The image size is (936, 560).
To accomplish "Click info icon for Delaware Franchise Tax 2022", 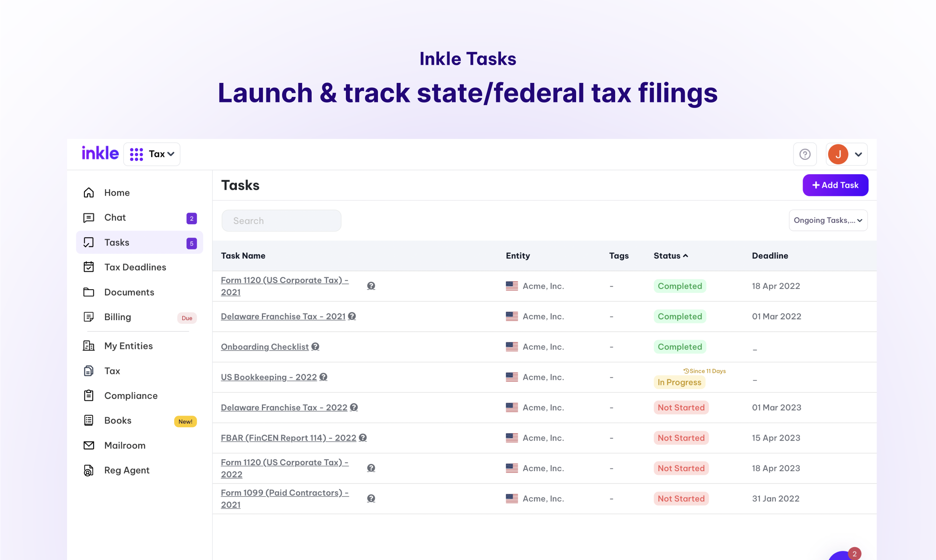I will (x=354, y=407).
